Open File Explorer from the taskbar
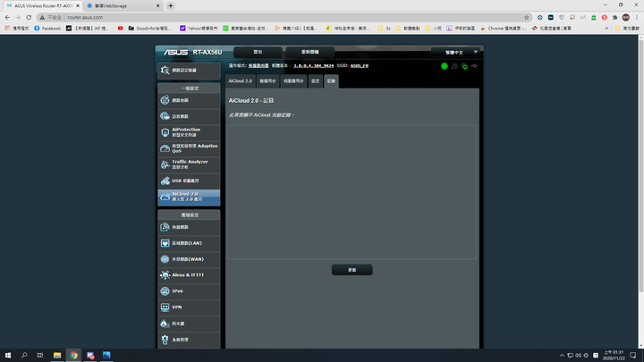The width and height of the screenshot is (644, 362). point(57,355)
